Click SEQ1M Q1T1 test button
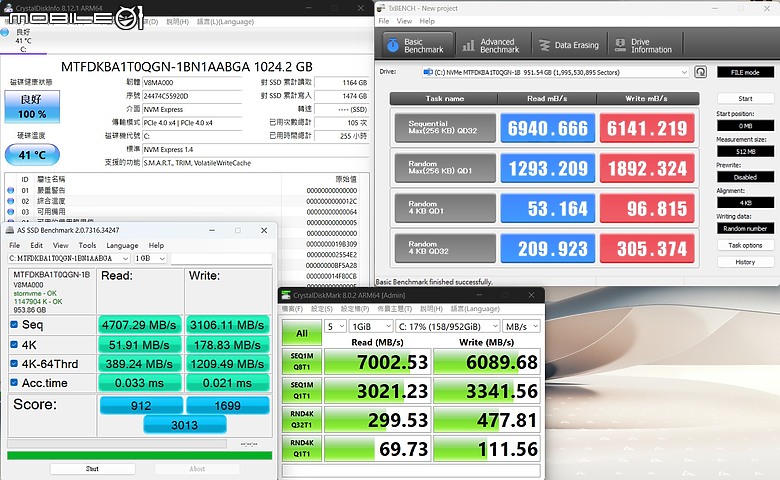Screen dimensions: 780x480 tap(302, 390)
